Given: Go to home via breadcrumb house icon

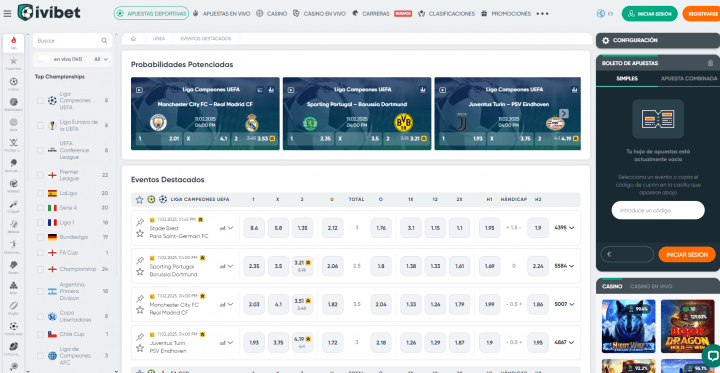Looking at the screenshot, I should pos(133,39).
